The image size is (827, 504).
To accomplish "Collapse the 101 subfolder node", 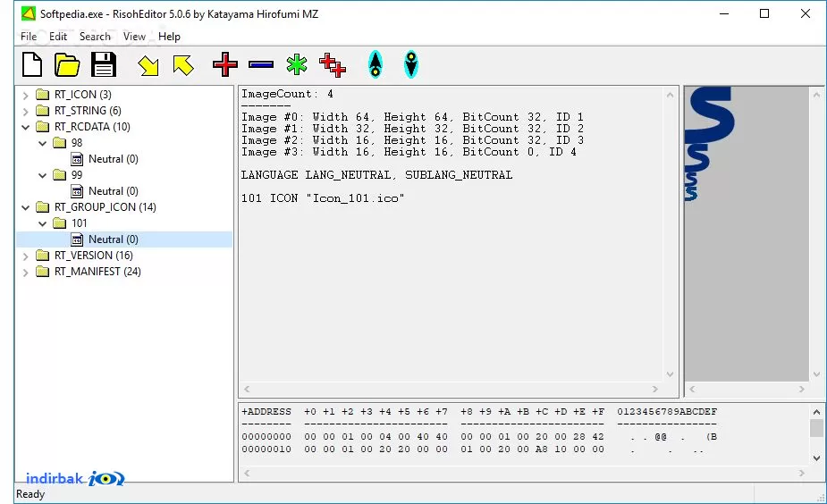I will pos(43,223).
